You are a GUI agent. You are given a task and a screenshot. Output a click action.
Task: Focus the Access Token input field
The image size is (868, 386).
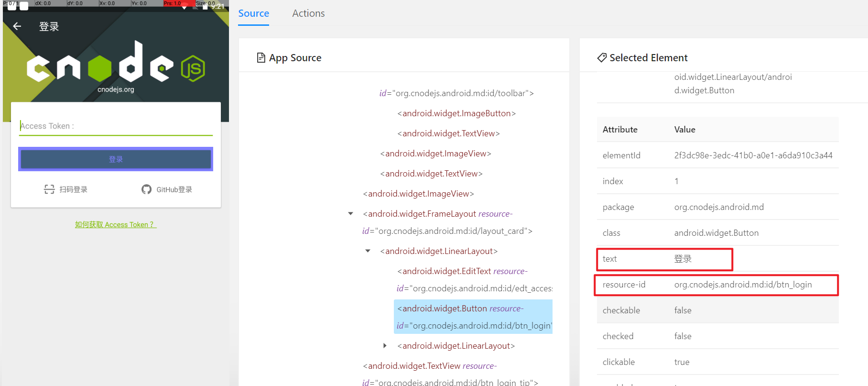point(116,126)
